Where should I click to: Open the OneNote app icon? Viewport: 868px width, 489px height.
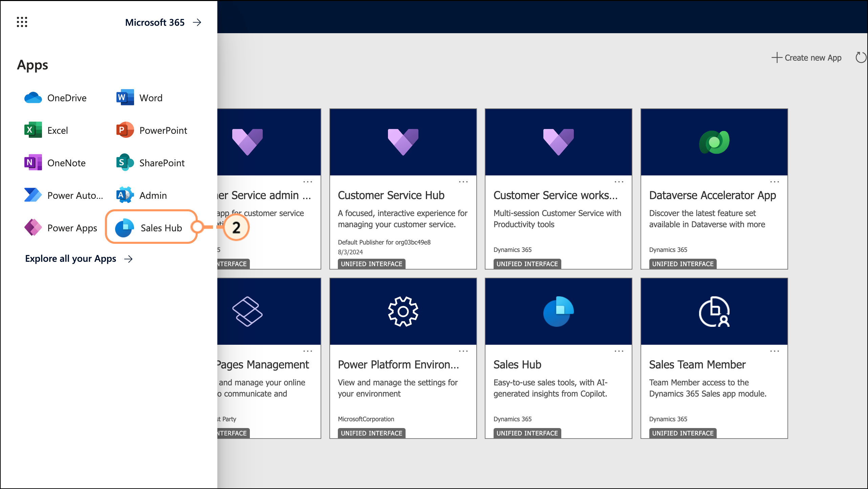click(33, 163)
